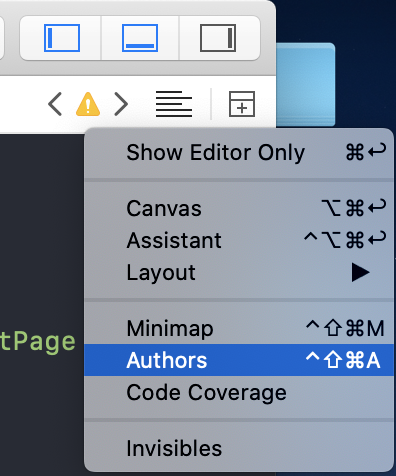This screenshot has height=476, width=396.
Task: Toggle the Invisibles option
Action: [239, 448]
